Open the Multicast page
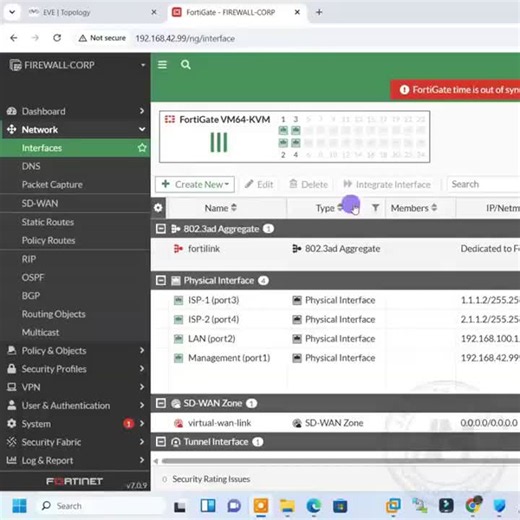520x520 pixels. click(40, 332)
